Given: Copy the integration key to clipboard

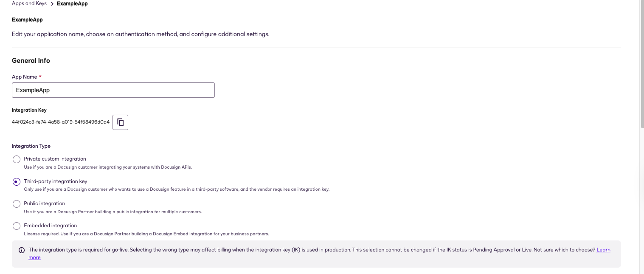Looking at the screenshot, I should tap(120, 122).
